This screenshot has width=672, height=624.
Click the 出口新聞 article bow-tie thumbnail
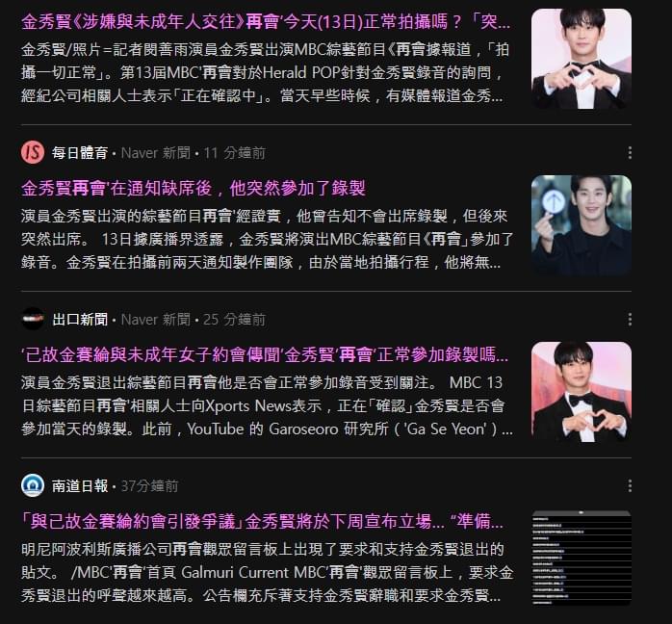pos(582,391)
